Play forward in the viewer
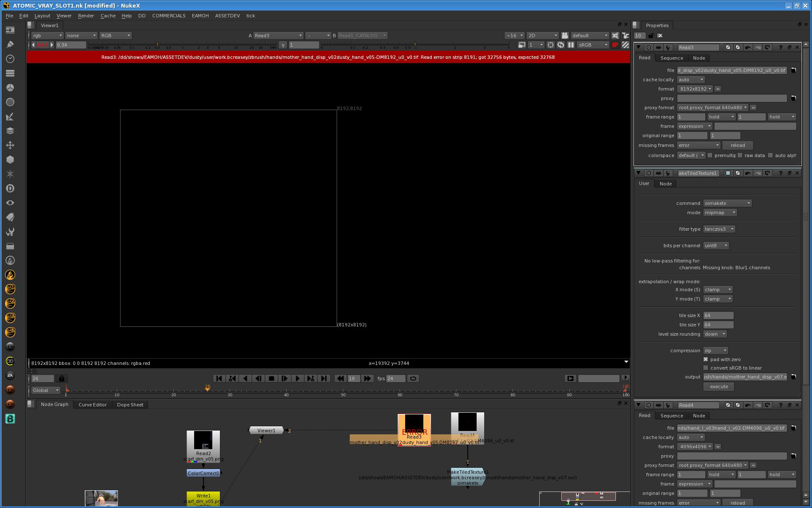Viewport: 812px width, 508px height. tap(297, 378)
